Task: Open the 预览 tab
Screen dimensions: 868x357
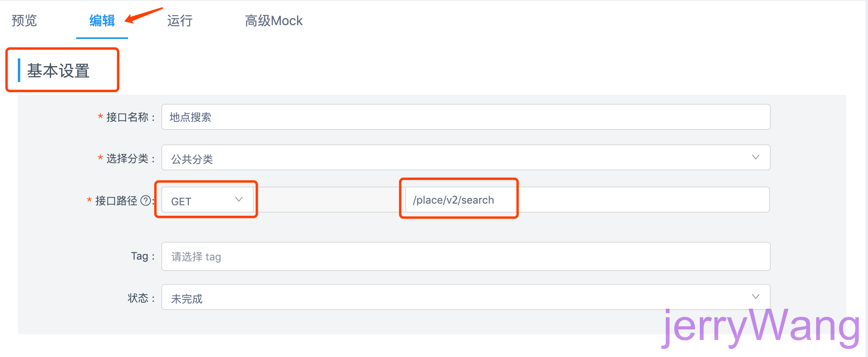Action: pos(24,21)
